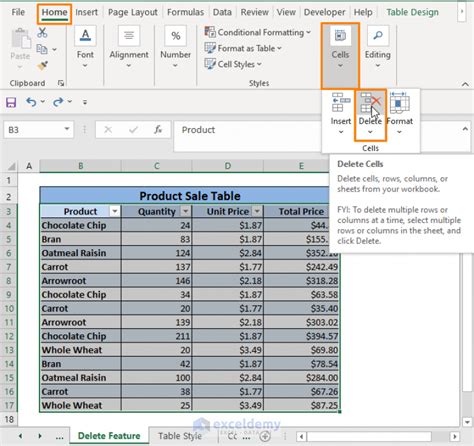
Task: Click the Paste clipboard icon
Action: [x=20, y=39]
